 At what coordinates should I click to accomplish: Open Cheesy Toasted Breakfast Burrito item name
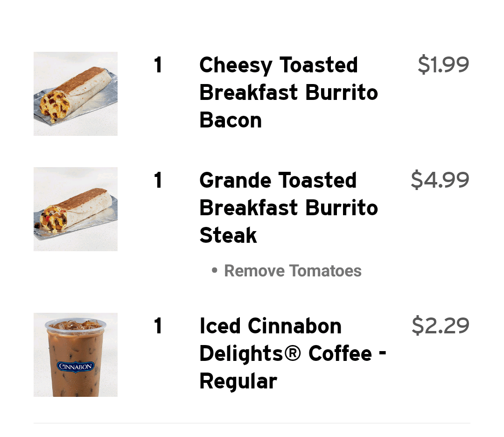(288, 92)
